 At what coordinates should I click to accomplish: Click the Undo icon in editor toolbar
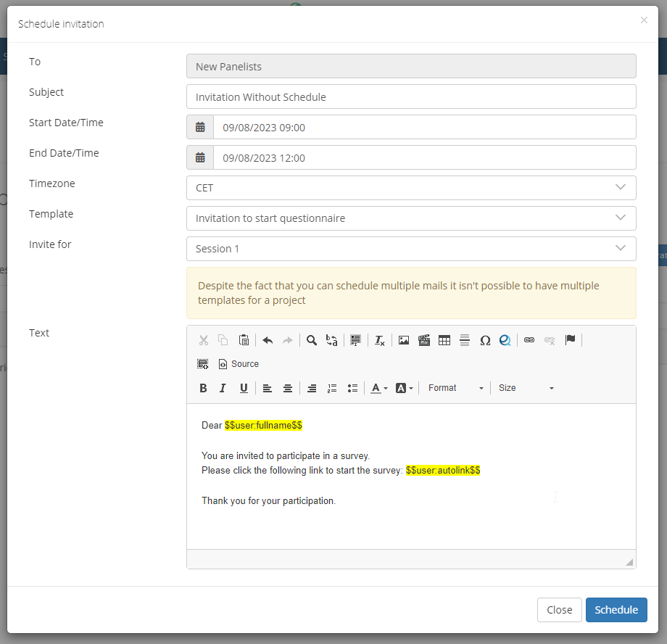pos(268,340)
